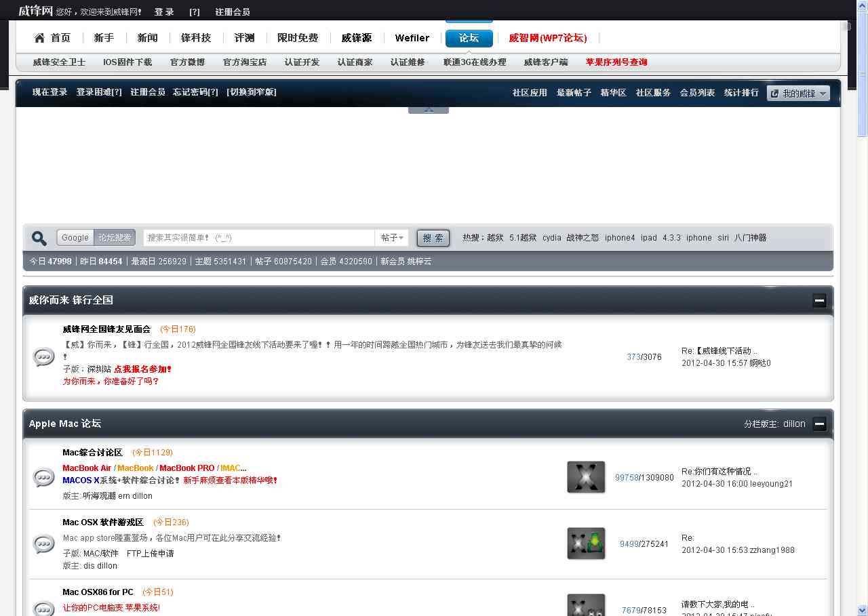Open the Mac综合讨论区 X logo thumbnail
Screen dimensions: 868x616
point(586,477)
